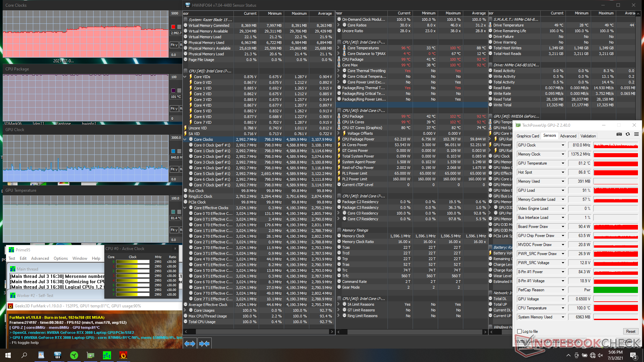This screenshot has width=644, height=362.
Task: Click Fit y button on Core Clocks graph
Action: 174,45
